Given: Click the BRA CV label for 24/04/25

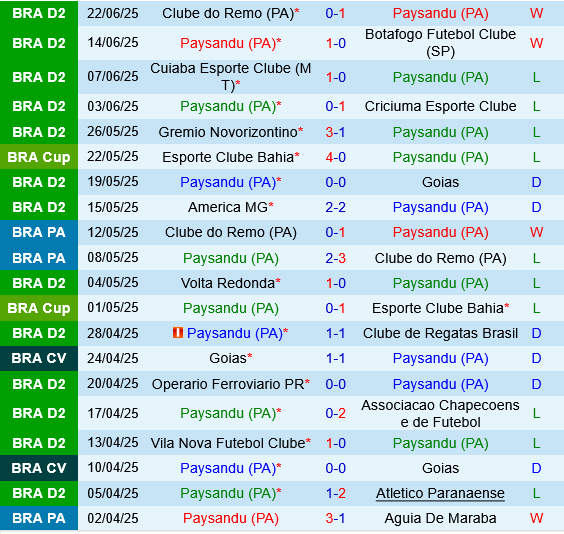Looking at the screenshot, I should [x=39, y=358].
